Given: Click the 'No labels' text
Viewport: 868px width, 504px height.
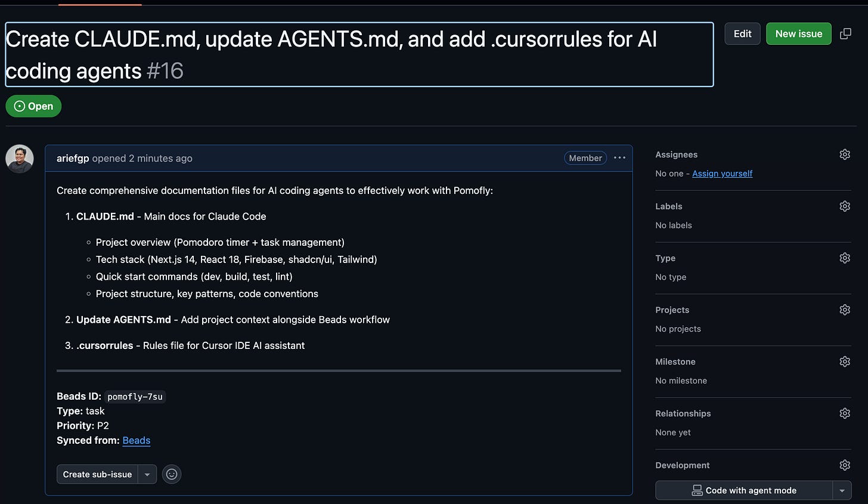Looking at the screenshot, I should click(x=674, y=225).
